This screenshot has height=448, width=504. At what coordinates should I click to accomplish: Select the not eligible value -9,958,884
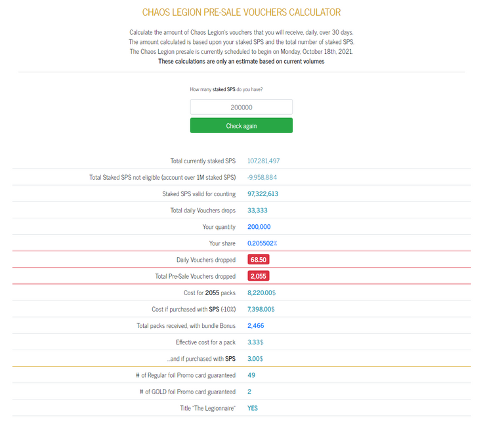click(262, 177)
